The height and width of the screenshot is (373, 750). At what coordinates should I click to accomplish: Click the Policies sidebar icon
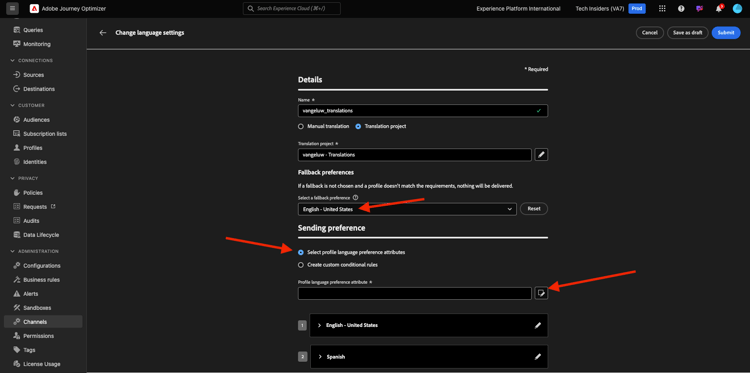(16, 193)
